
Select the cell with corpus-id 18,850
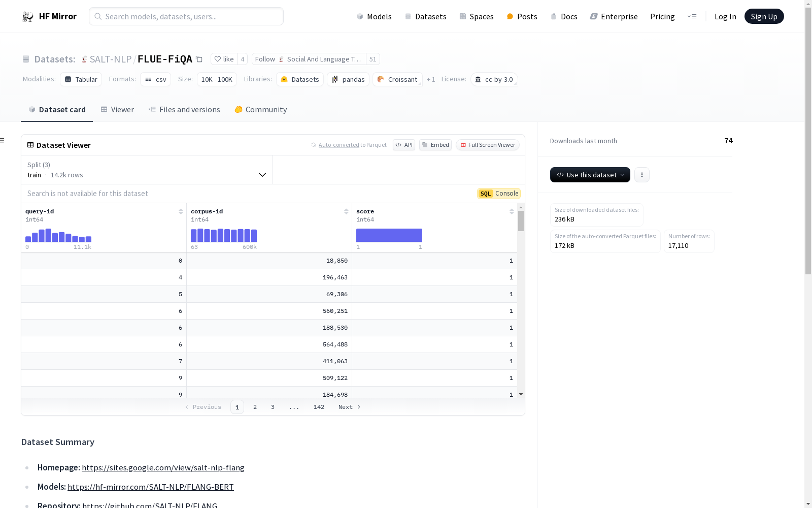point(269,261)
